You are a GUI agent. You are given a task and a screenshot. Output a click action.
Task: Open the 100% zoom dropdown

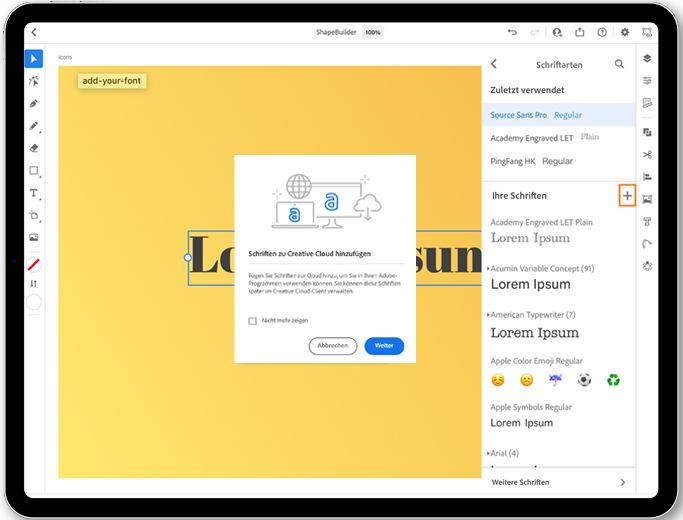[373, 32]
